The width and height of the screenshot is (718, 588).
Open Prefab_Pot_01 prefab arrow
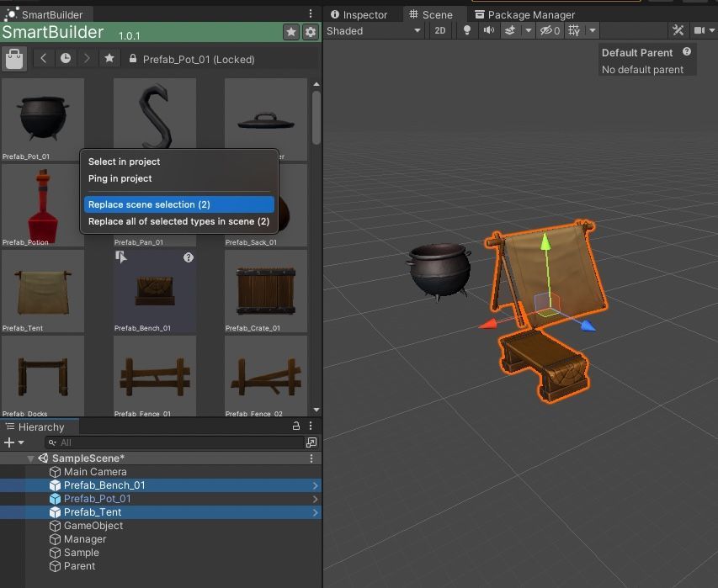click(315, 499)
